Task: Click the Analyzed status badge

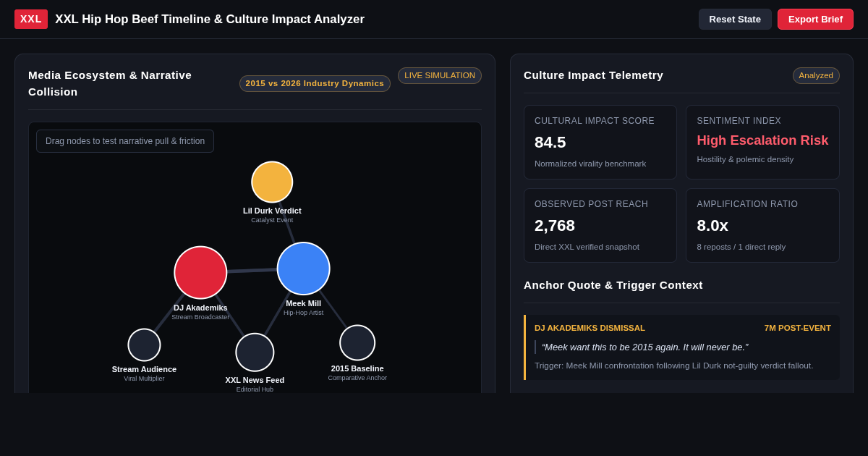Action: [816, 75]
